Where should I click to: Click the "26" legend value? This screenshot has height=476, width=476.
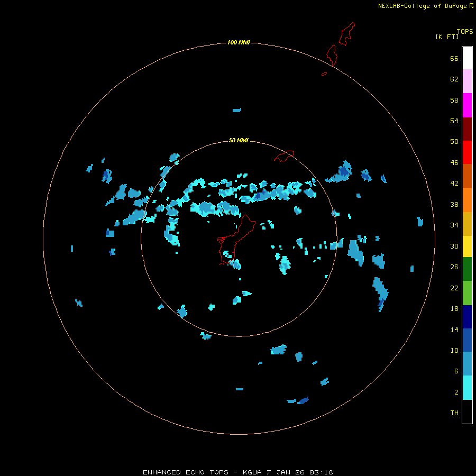(x=454, y=267)
